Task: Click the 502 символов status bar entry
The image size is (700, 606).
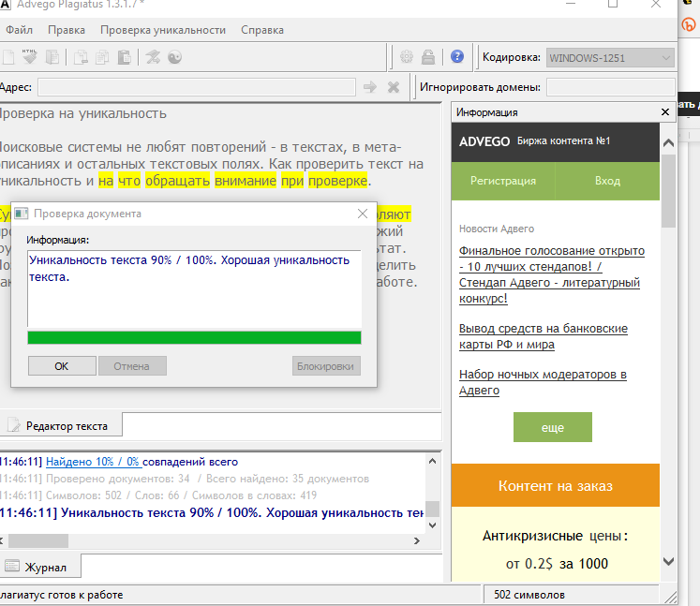Action: 529,595
